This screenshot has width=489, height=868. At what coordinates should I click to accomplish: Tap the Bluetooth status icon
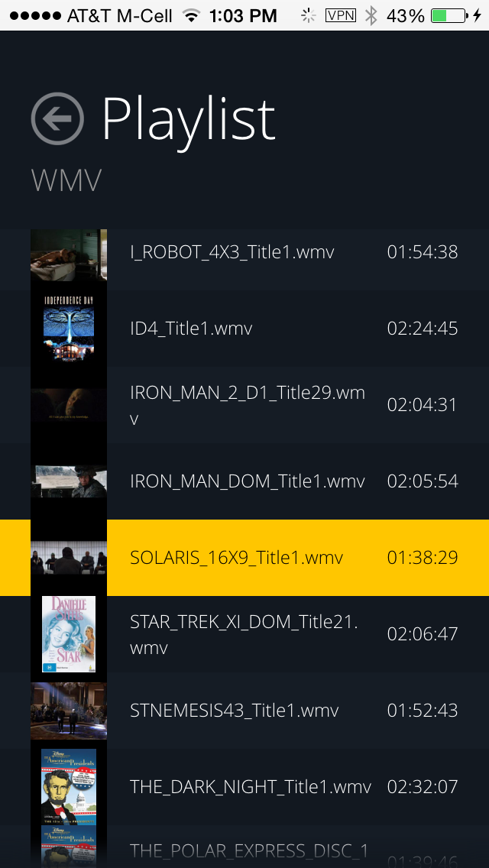click(x=371, y=16)
